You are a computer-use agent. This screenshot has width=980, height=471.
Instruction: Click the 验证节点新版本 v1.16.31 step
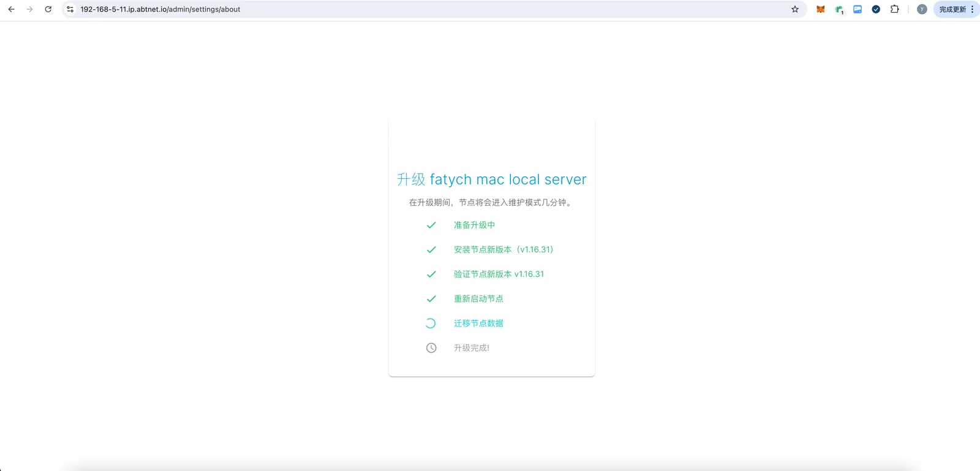tap(499, 274)
